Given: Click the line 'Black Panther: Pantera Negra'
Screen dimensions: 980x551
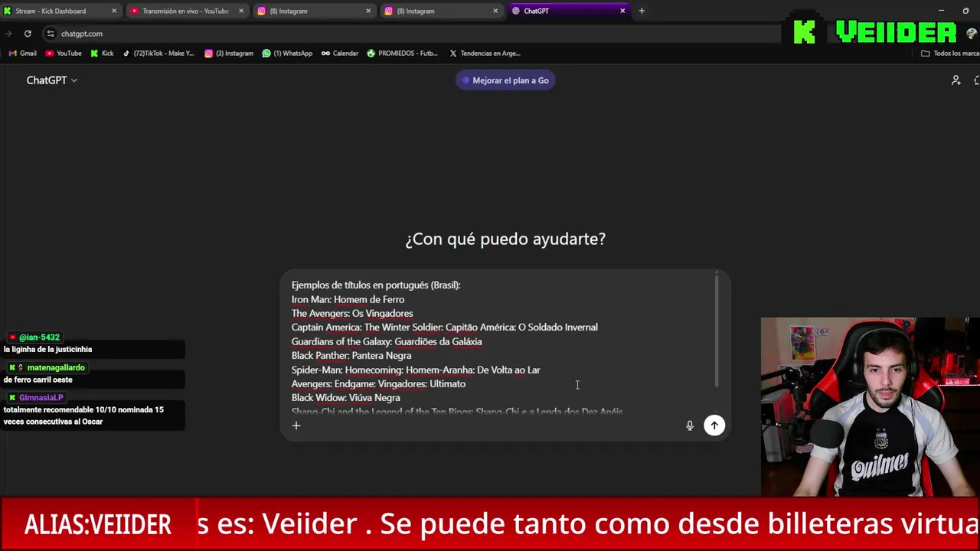Looking at the screenshot, I should (x=351, y=355).
